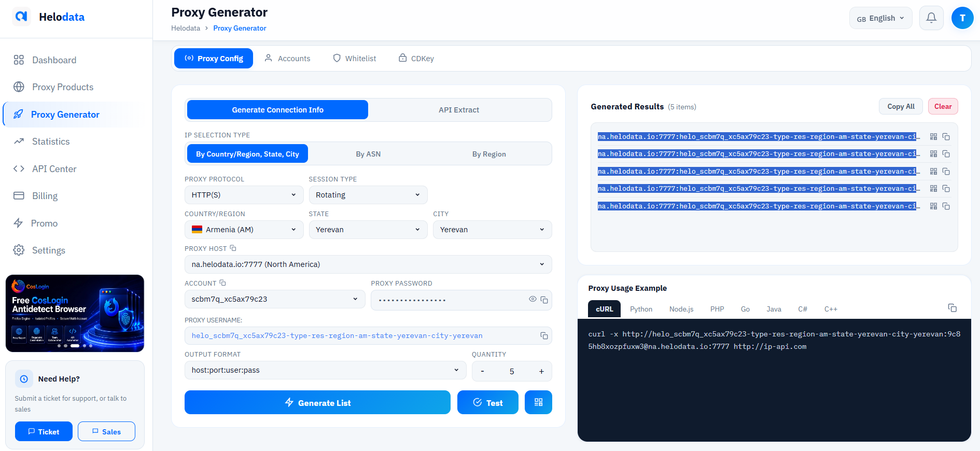This screenshot has width=980, height=451.
Task: Expand the Session Type dropdown
Action: pyautogui.click(x=368, y=195)
